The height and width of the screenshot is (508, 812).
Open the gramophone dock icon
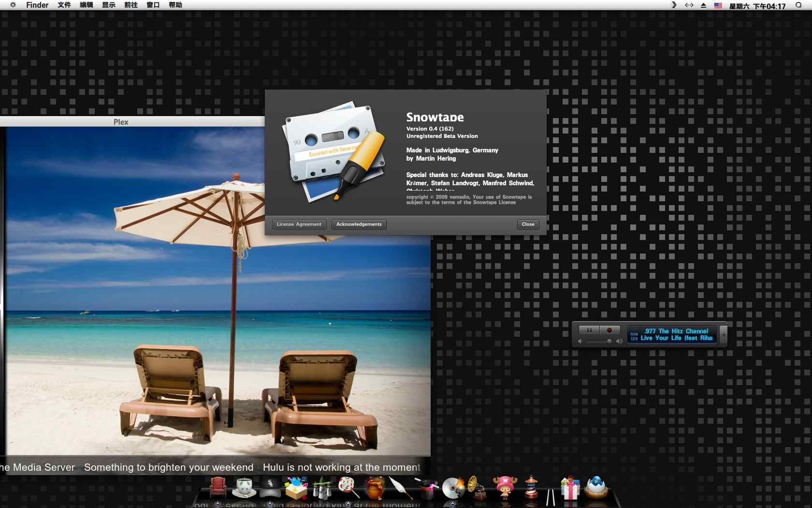[x=477, y=488]
